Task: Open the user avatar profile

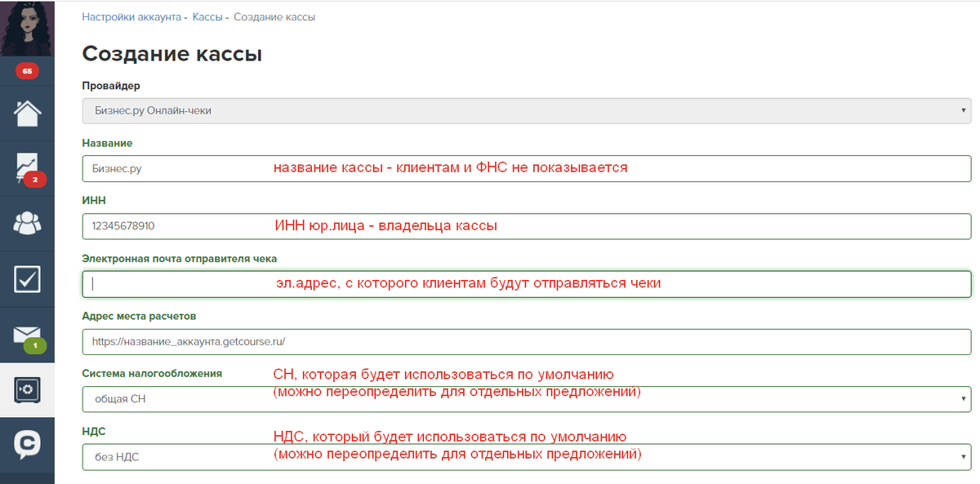Action: tap(27, 28)
